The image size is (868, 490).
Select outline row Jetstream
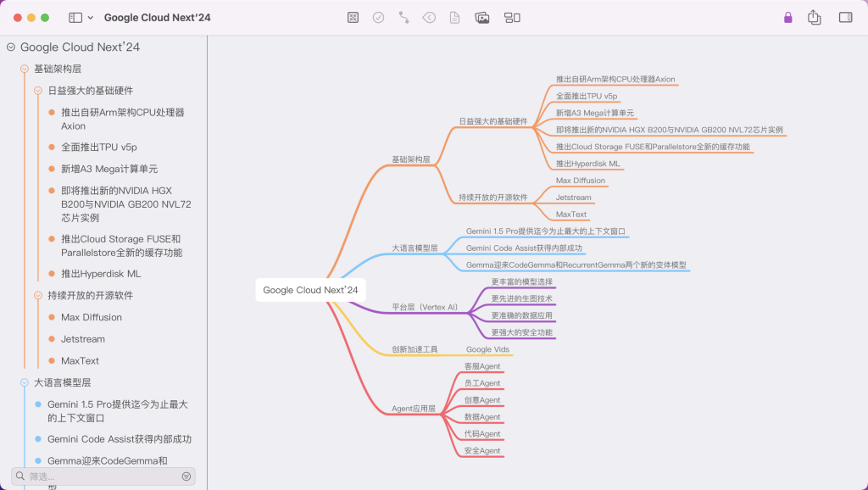click(x=83, y=339)
